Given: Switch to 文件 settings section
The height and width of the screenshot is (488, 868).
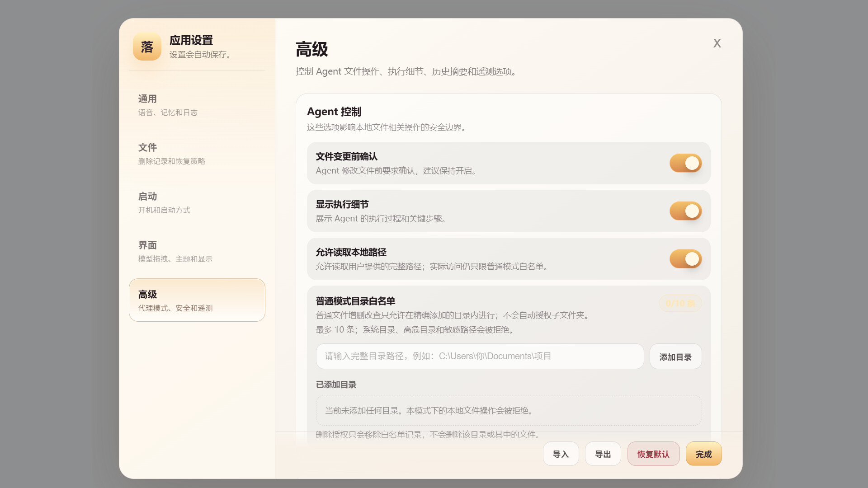Looking at the screenshot, I should click(197, 154).
